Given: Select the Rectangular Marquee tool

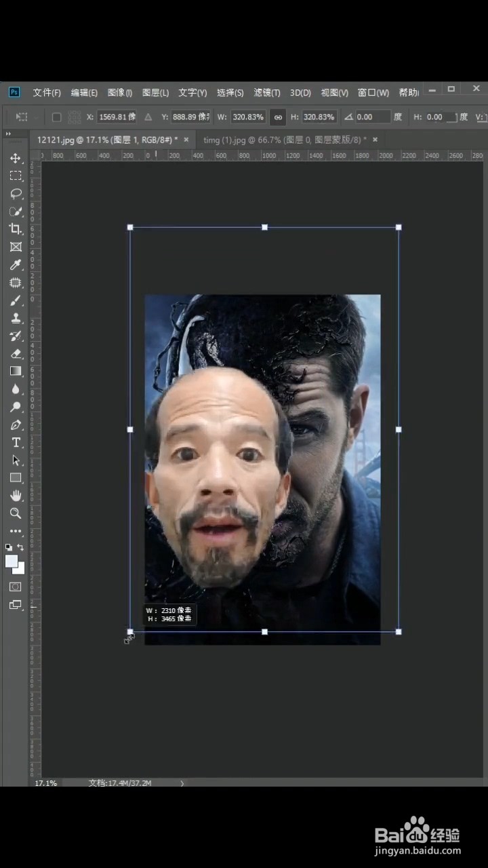Looking at the screenshot, I should click(16, 176).
